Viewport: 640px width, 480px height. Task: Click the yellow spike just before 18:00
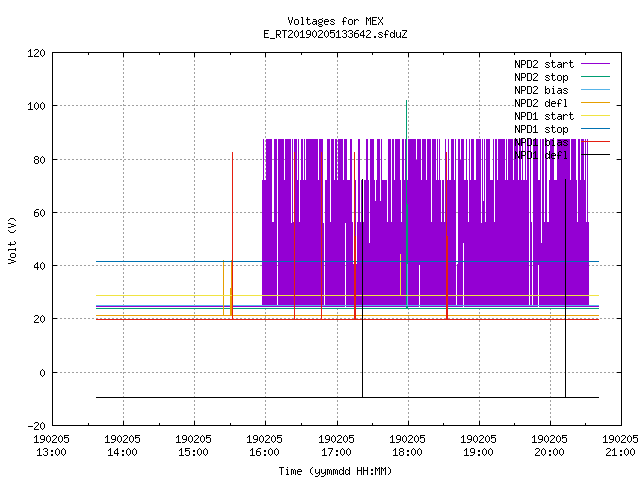400,273
